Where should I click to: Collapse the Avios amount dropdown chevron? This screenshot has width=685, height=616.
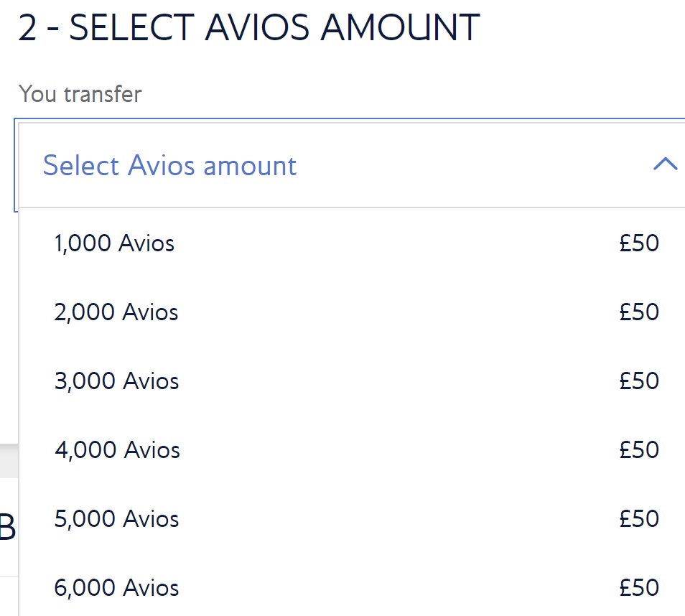point(665,164)
